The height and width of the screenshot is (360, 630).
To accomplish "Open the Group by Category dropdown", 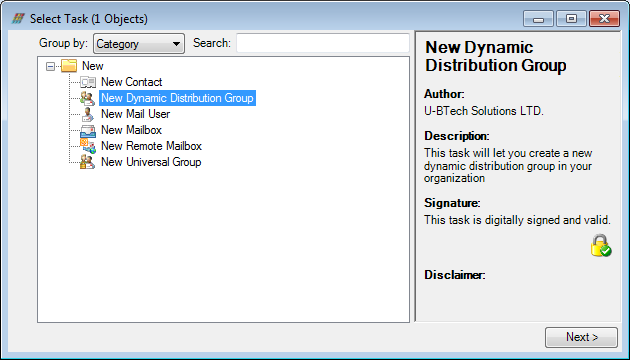I will [139, 43].
